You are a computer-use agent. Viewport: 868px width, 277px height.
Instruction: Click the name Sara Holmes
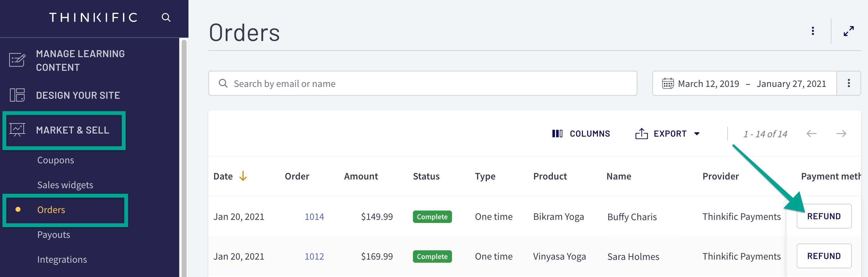[x=633, y=257]
